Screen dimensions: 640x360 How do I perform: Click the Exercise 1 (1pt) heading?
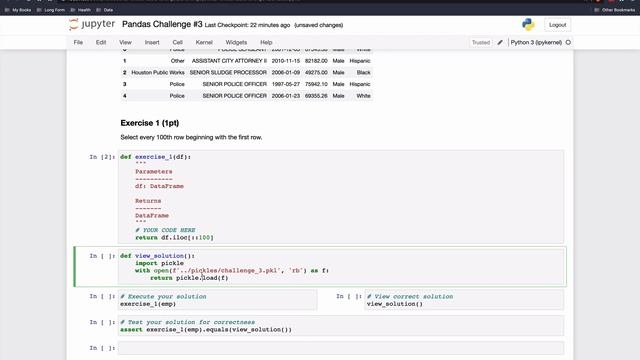[x=150, y=123]
